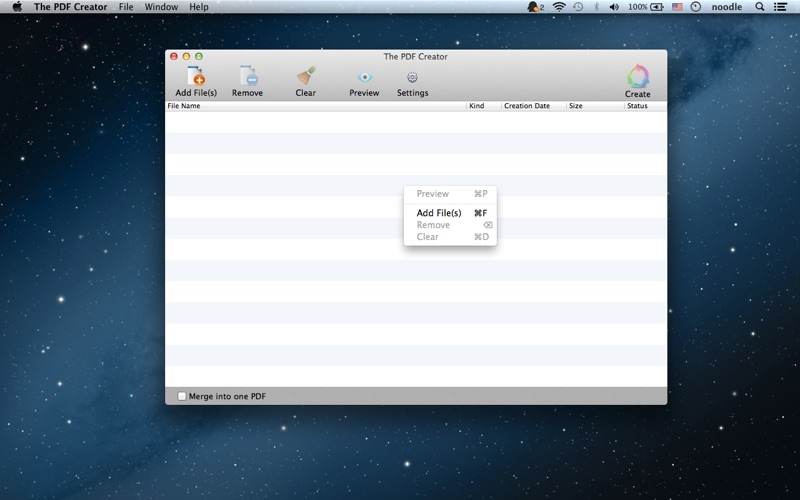The height and width of the screenshot is (500, 800).
Task: Sort by Size column header
Action: click(595, 106)
